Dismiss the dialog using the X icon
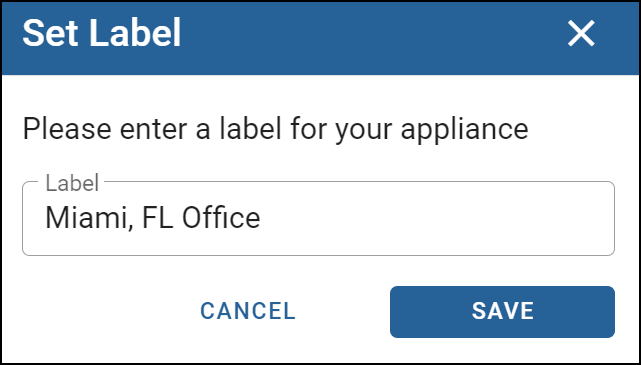641x365 pixels. click(x=581, y=34)
